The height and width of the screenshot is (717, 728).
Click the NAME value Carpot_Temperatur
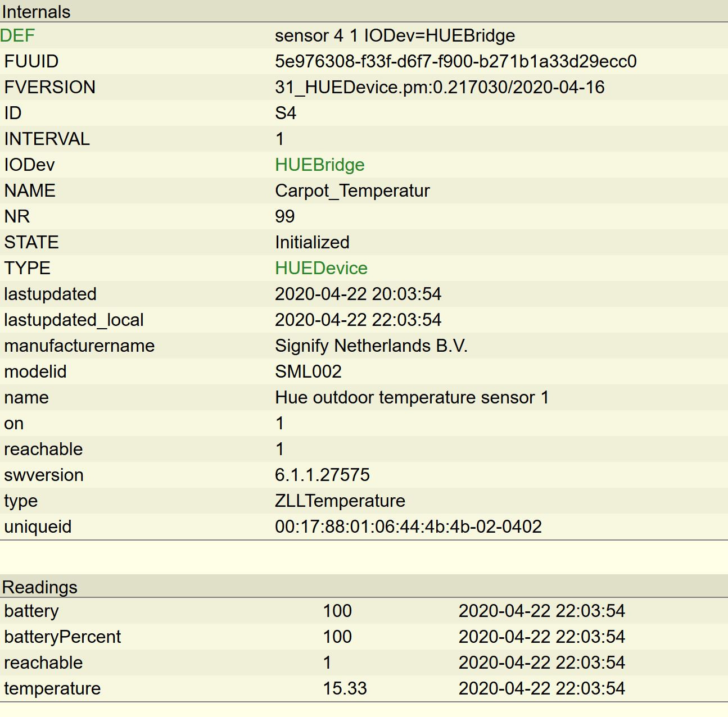352,191
